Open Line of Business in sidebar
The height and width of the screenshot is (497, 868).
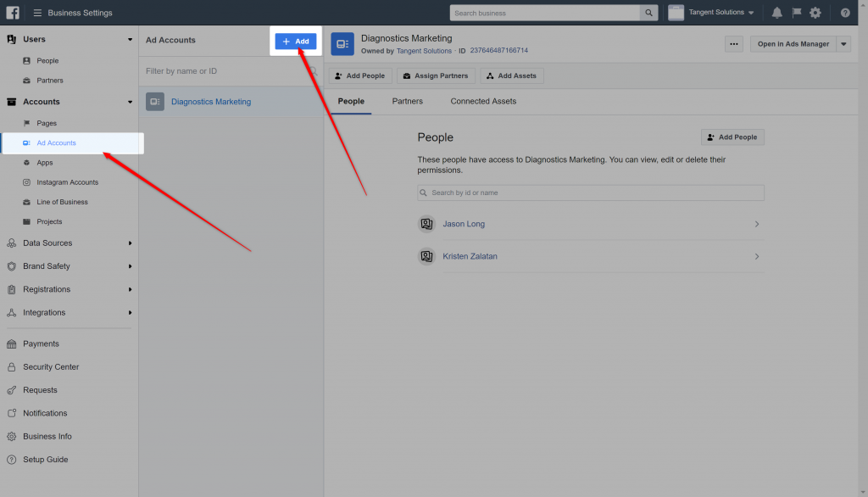point(62,202)
